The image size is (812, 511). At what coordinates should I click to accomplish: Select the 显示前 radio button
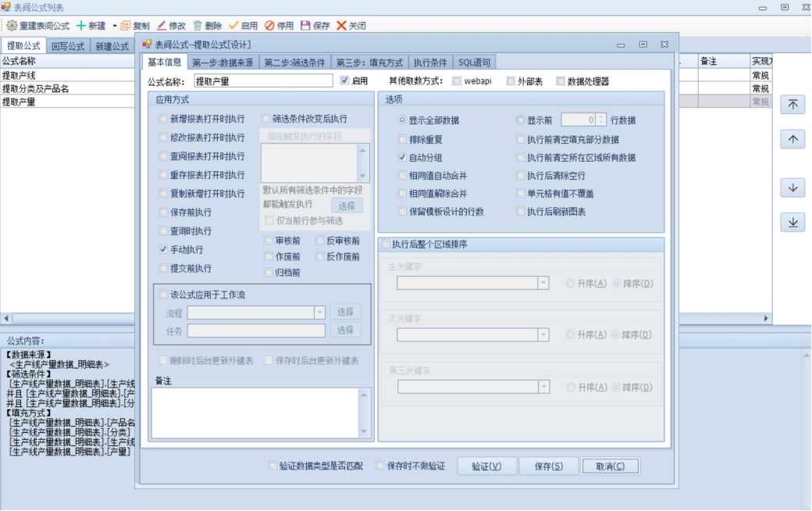[521, 120]
